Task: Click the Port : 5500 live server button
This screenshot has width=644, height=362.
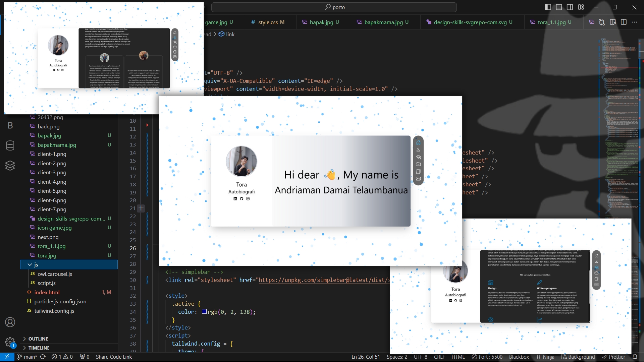Action: (x=487, y=357)
